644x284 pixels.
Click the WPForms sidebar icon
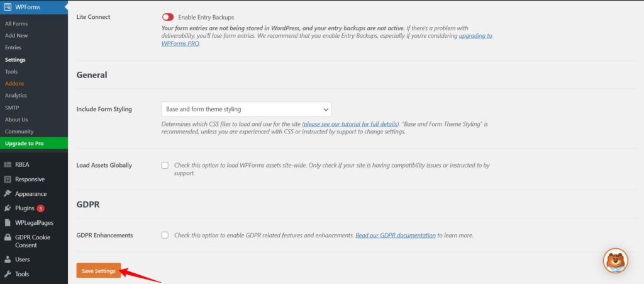tap(8, 7)
